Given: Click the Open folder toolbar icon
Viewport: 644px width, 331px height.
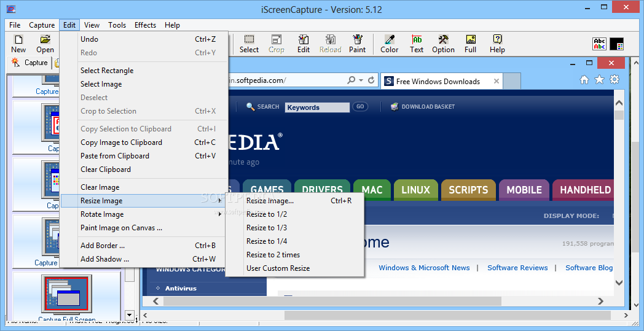Looking at the screenshot, I should (x=45, y=44).
